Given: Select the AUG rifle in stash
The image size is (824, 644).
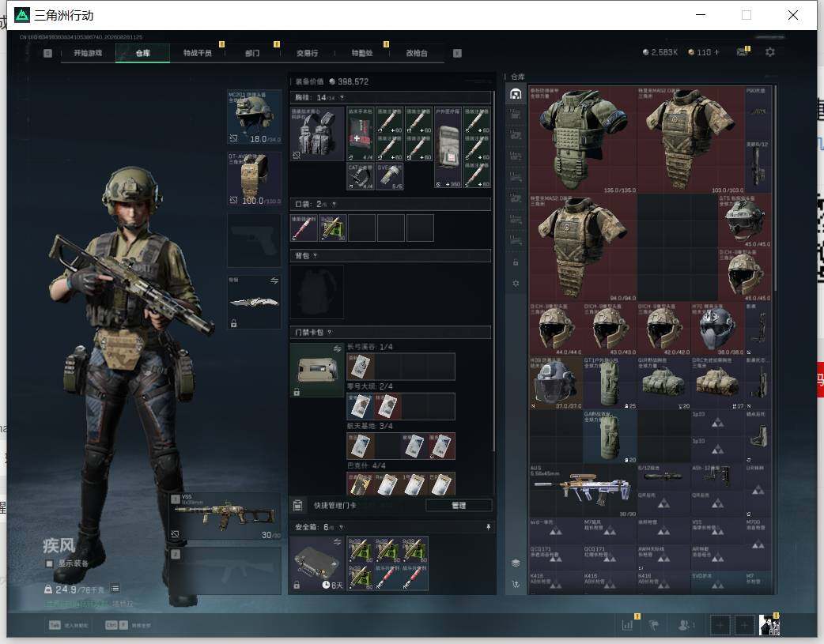Looking at the screenshot, I should pyautogui.click(x=583, y=490).
